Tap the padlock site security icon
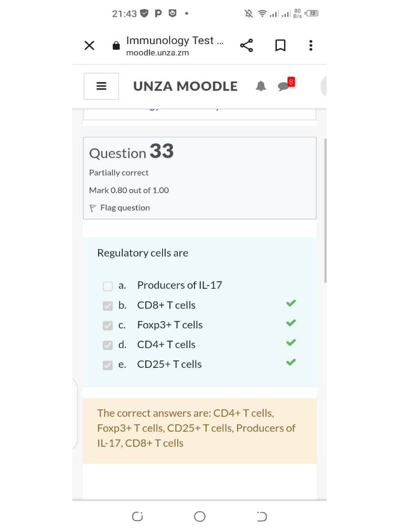The height and width of the screenshot is (532, 399). coord(116,46)
